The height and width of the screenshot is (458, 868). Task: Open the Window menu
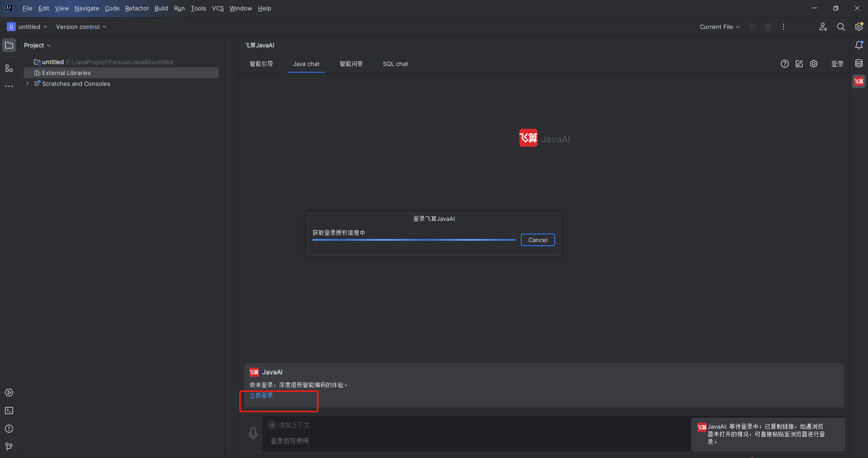point(241,8)
